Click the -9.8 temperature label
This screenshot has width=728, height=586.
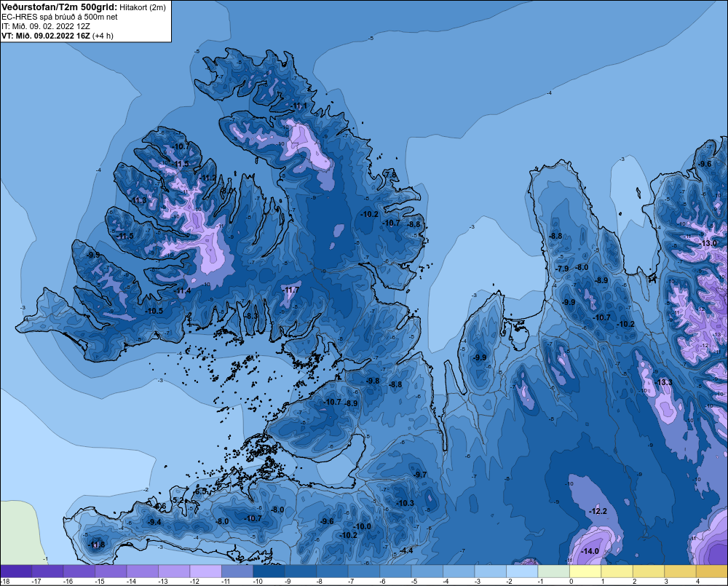coord(372,381)
